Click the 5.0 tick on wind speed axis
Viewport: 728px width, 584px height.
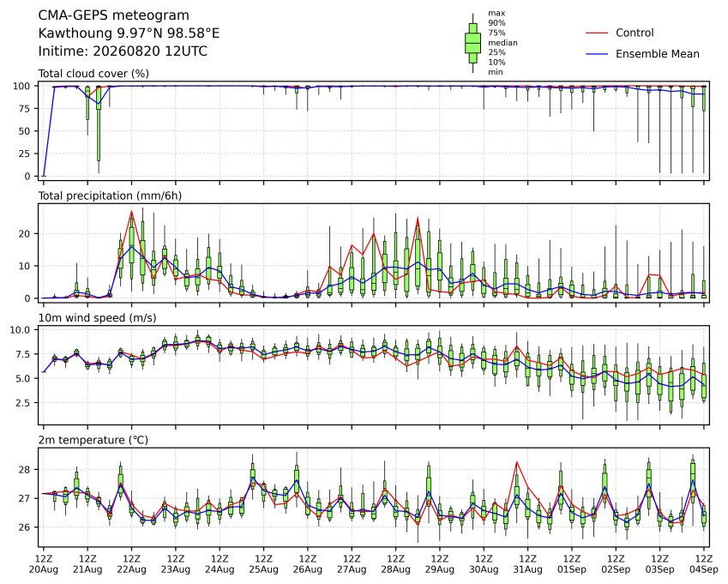(23, 379)
